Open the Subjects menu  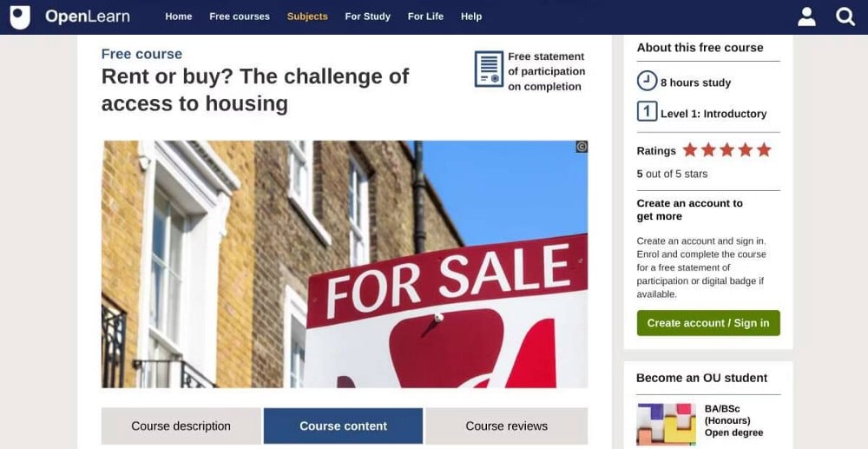307,17
